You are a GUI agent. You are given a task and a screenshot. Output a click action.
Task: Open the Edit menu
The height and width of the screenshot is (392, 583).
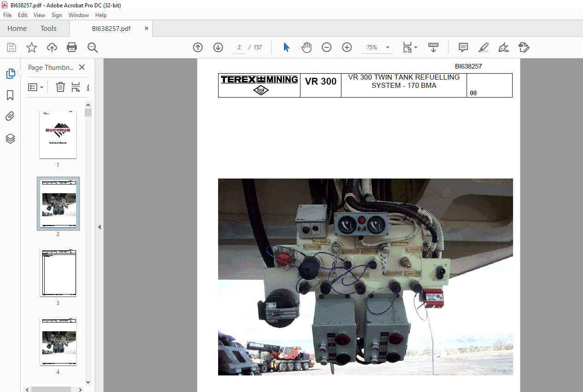tap(23, 15)
